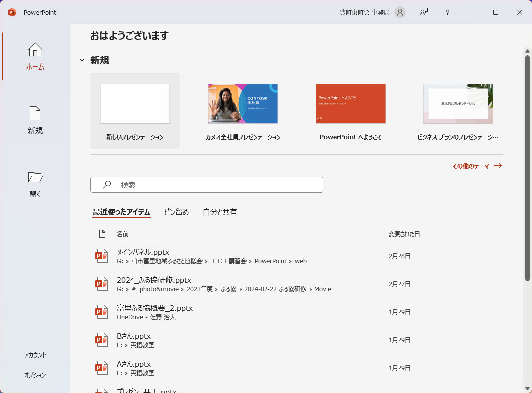Click the file icon of 富里ふる協概要_2.pptx

click(x=102, y=312)
